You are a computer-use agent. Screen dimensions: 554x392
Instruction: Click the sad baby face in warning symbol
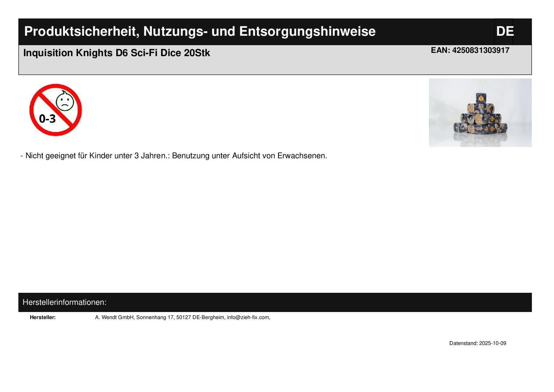coord(65,101)
